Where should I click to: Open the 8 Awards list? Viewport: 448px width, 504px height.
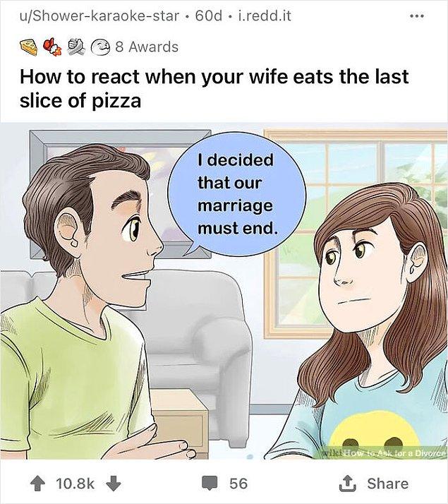click(x=147, y=47)
